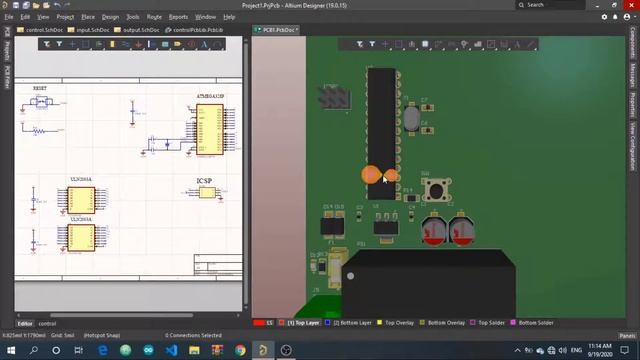Click the Save icon in the title bar
Screen dimensions: 640x360
[16, 5]
